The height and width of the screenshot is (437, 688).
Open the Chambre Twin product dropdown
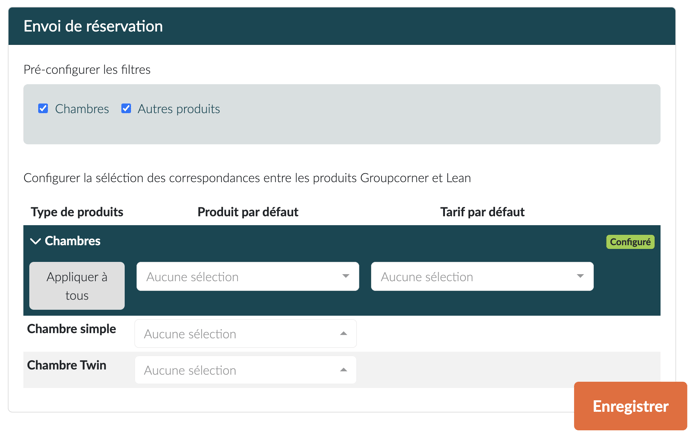[x=245, y=370]
